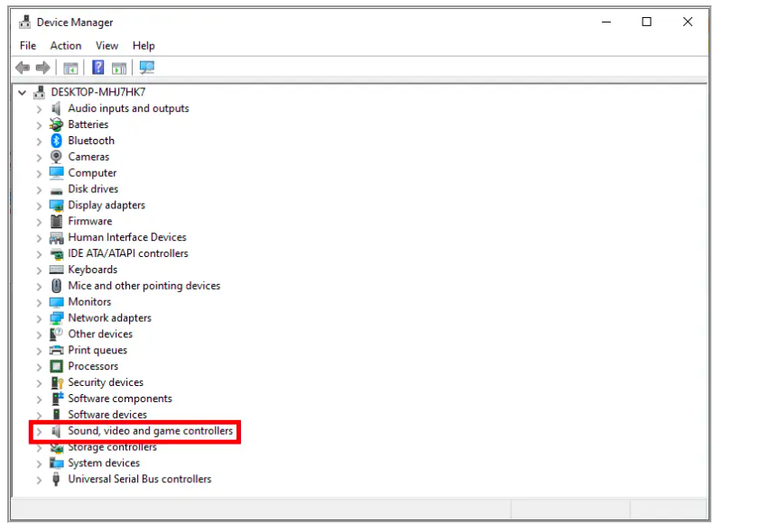Viewport: 759px width, 532px height.
Task: Maximize the Device Manager window
Action: (x=647, y=22)
